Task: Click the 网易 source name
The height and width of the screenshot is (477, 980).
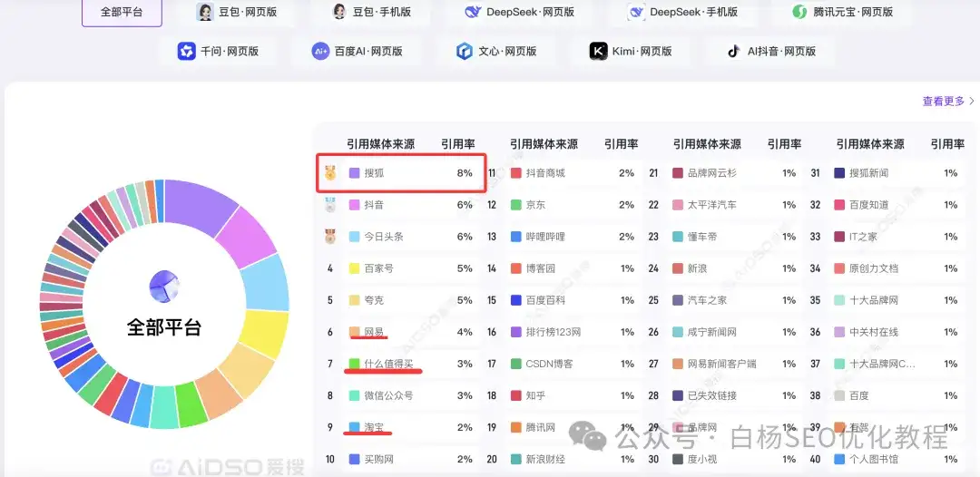Action: click(x=375, y=332)
